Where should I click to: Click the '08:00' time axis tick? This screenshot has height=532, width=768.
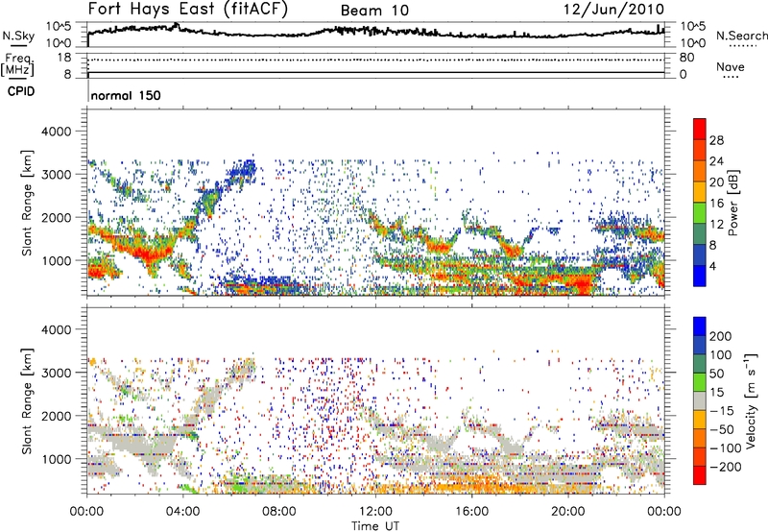pyautogui.click(x=279, y=512)
